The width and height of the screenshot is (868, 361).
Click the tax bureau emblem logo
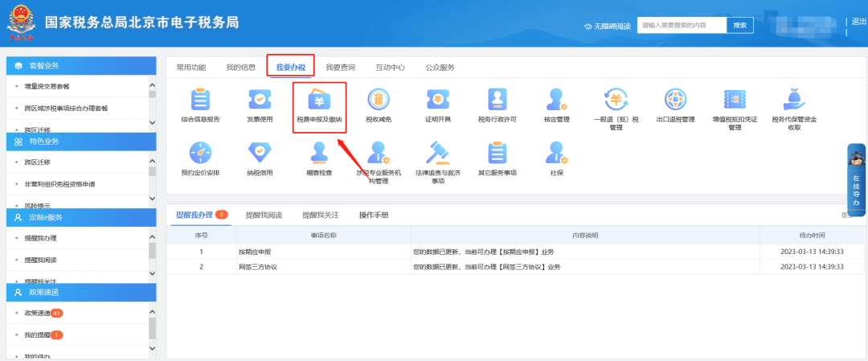(21, 23)
